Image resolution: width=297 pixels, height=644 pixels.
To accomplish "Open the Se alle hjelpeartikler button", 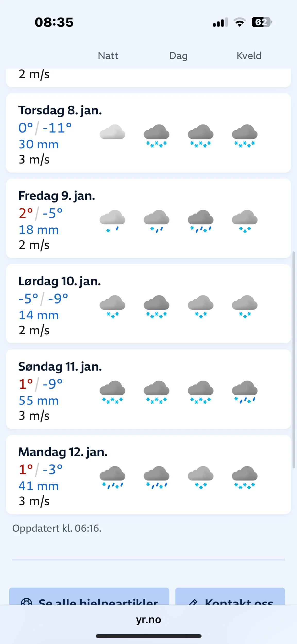I will pyautogui.click(x=89, y=596).
